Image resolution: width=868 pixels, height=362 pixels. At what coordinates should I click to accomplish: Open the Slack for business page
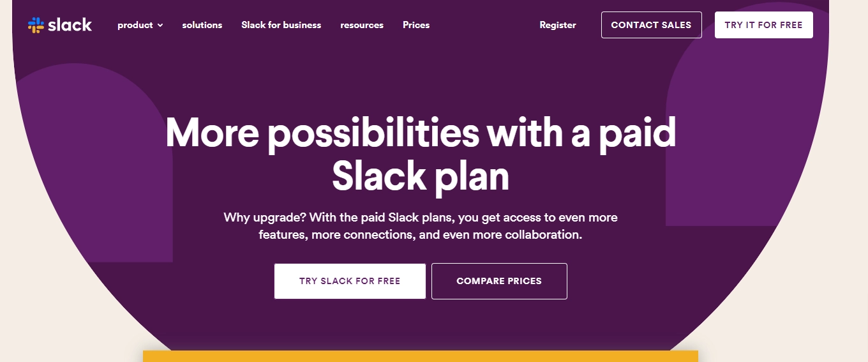coord(281,25)
